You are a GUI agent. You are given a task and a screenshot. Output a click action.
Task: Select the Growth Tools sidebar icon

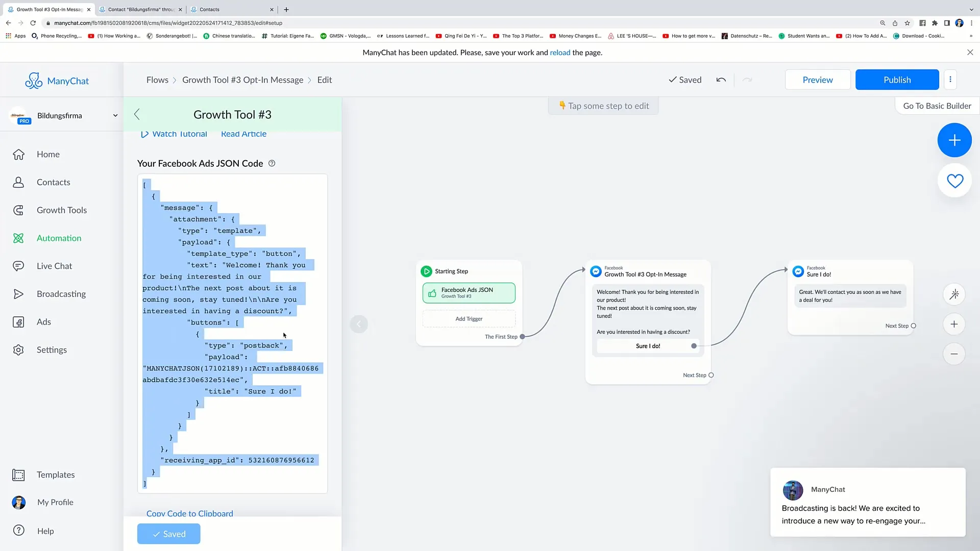(x=18, y=210)
